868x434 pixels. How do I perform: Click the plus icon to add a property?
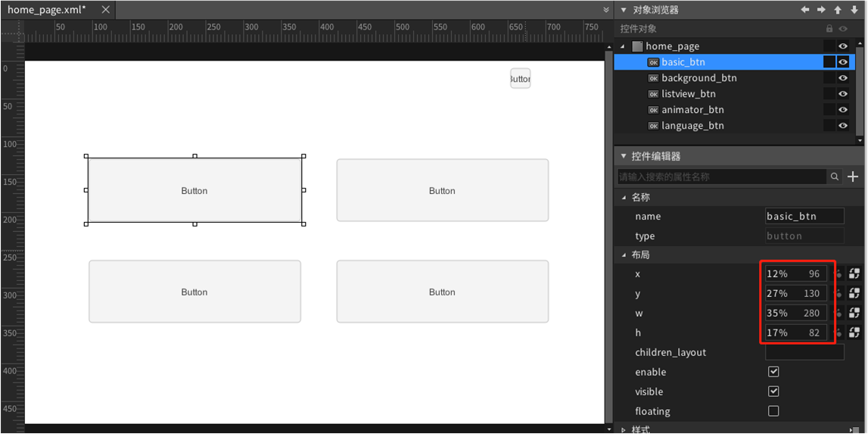click(853, 176)
